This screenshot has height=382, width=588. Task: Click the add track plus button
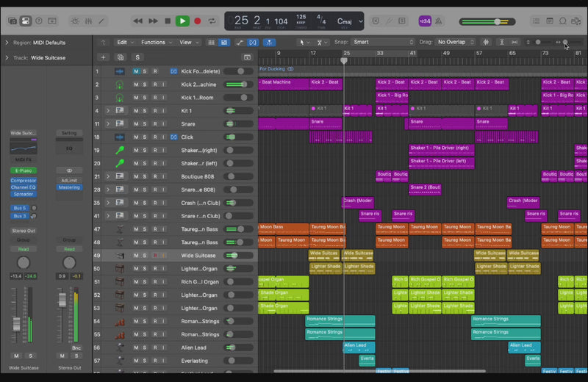[103, 57]
